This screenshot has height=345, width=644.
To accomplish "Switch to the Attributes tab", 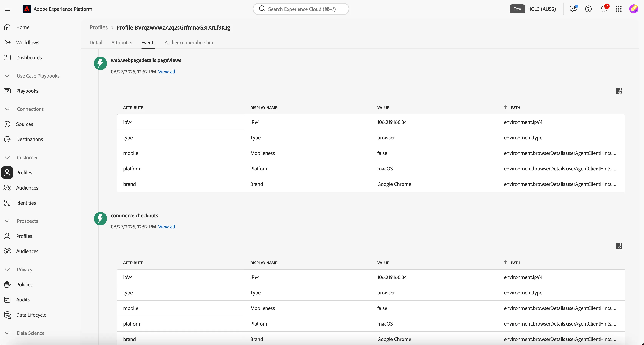I will click(122, 43).
